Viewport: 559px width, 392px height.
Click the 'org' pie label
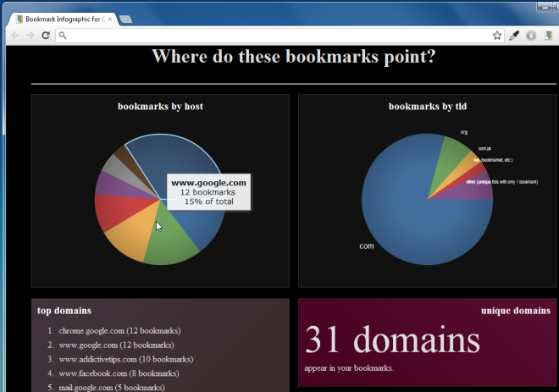[x=464, y=132]
